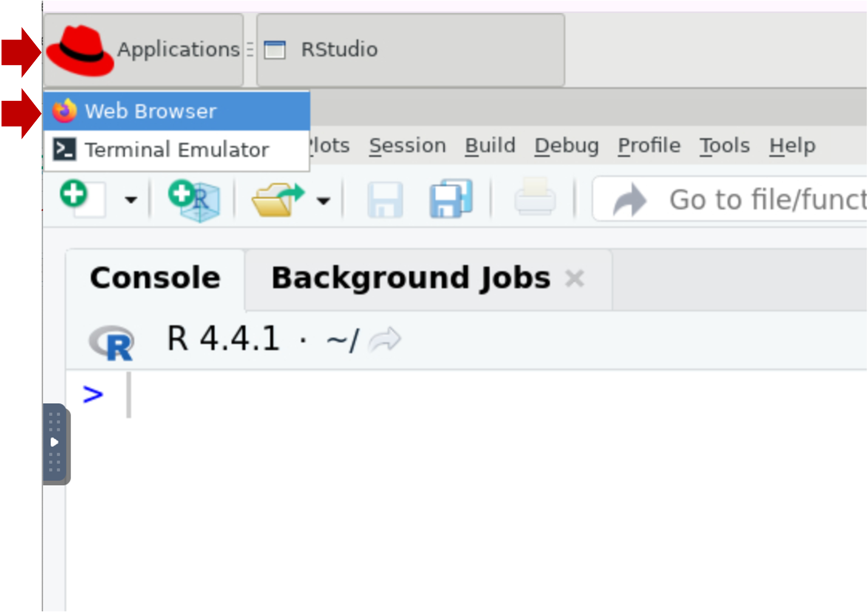Expand the recent files dropdown arrow

coord(323,201)
